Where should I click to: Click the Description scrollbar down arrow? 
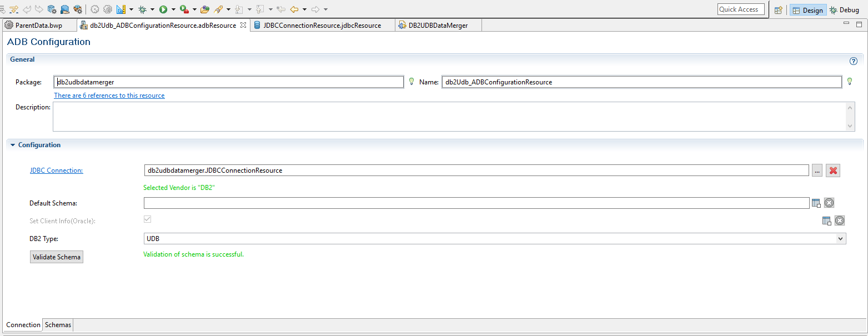(851, 127)
